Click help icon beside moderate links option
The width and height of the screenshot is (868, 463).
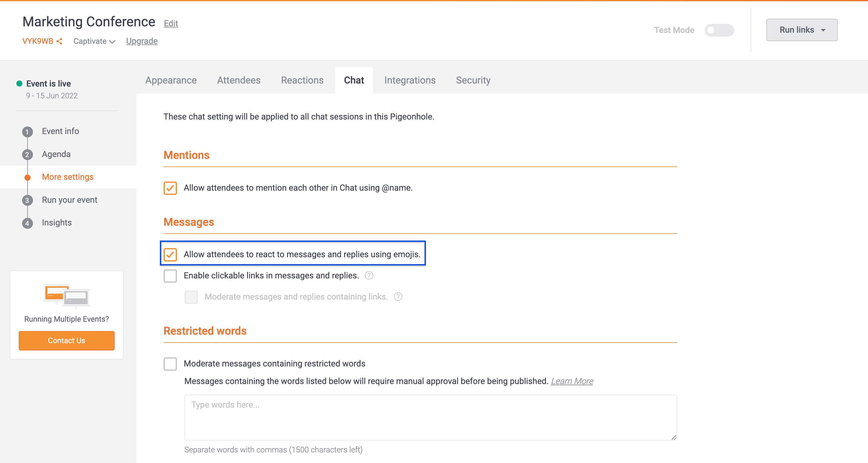[398, 297]
